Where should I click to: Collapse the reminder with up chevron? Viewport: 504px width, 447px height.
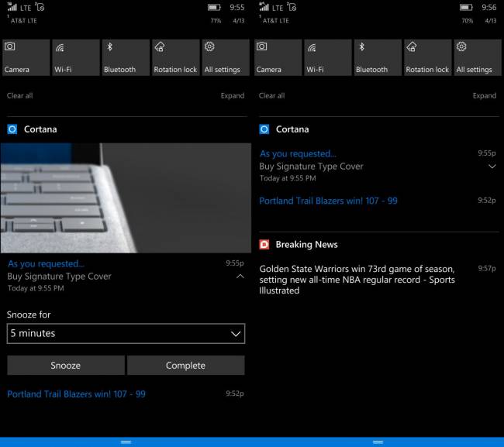tap(240, 276)
